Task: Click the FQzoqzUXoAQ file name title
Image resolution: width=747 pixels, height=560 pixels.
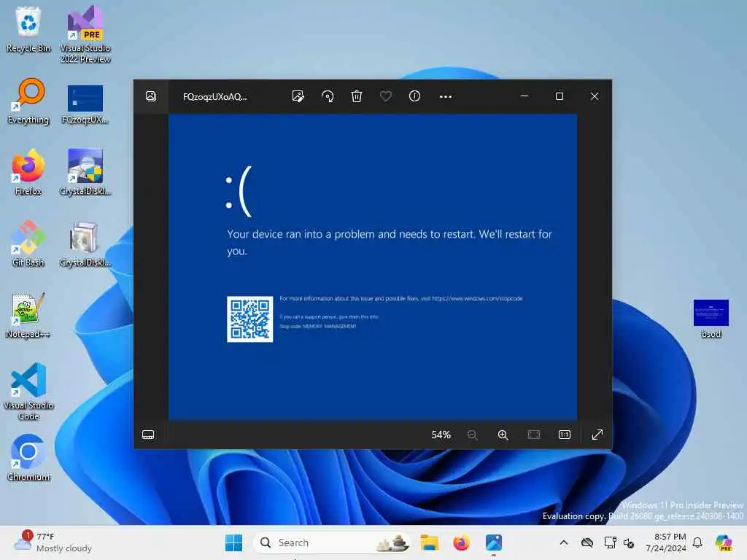Action: click(215, 97)
